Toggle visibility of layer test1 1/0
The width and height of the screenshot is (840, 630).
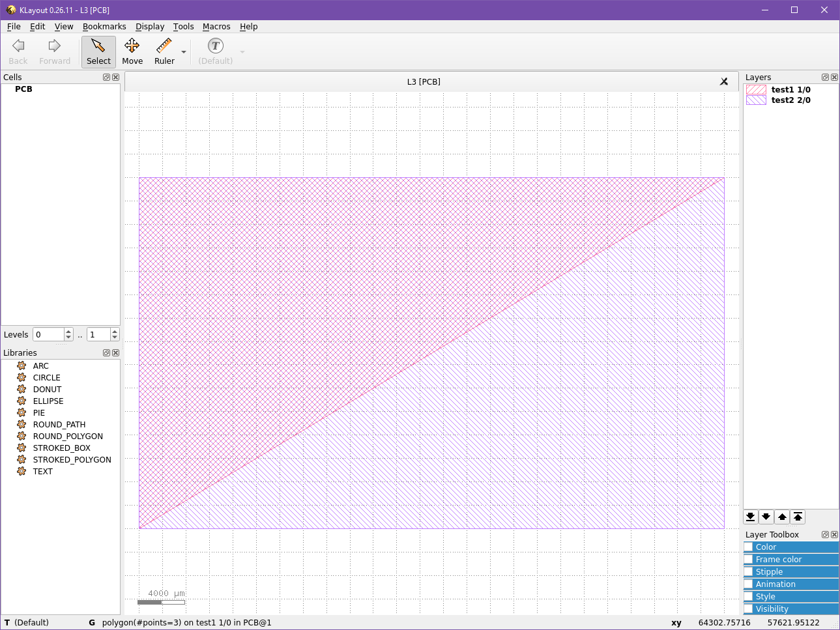(756, 90)
